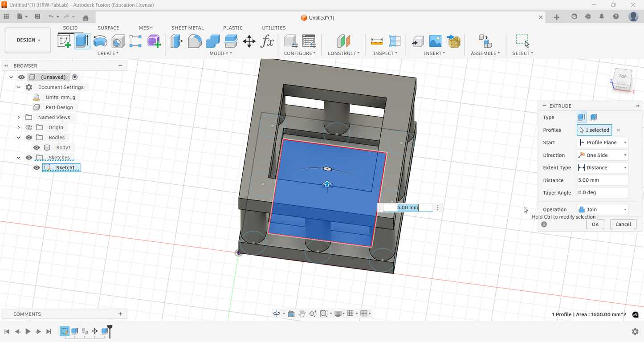Screen dimensions: 644x342
Task: Toggle visibility of the Unsaved root component
Action: [21, 77]
